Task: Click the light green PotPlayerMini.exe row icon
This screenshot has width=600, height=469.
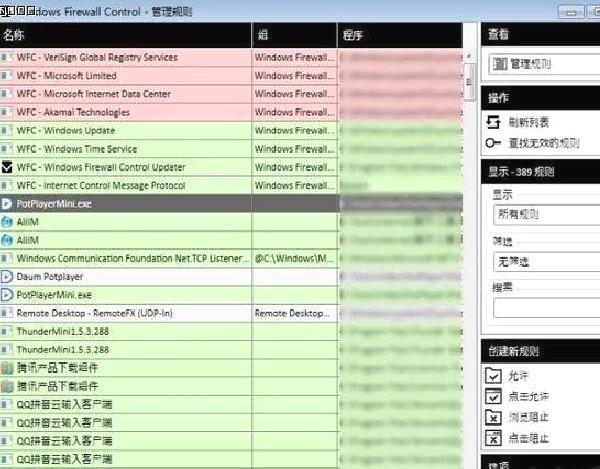Action: [7, 295]
